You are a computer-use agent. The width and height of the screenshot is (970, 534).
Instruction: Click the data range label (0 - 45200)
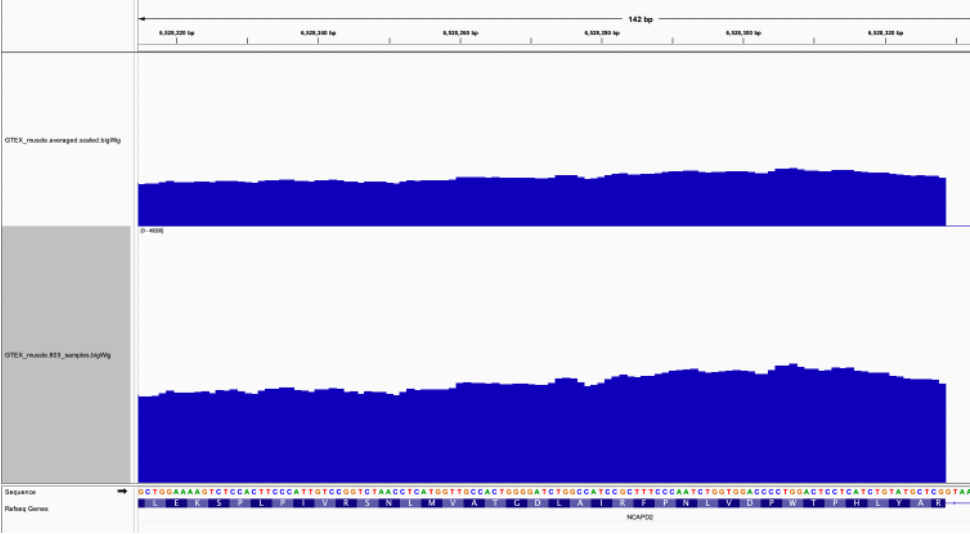click(152, 231)
